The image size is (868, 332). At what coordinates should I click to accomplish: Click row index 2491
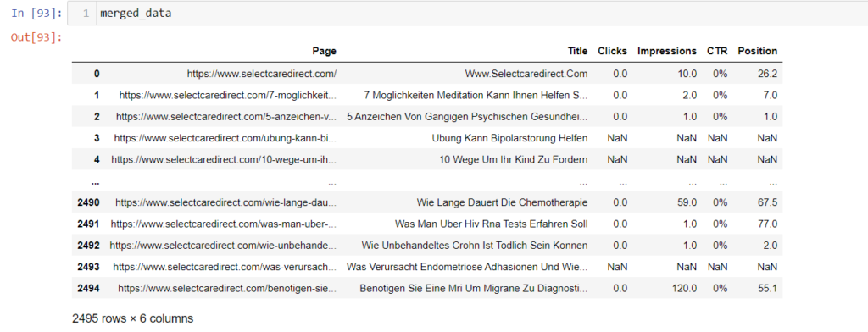[x=88, y=224]
